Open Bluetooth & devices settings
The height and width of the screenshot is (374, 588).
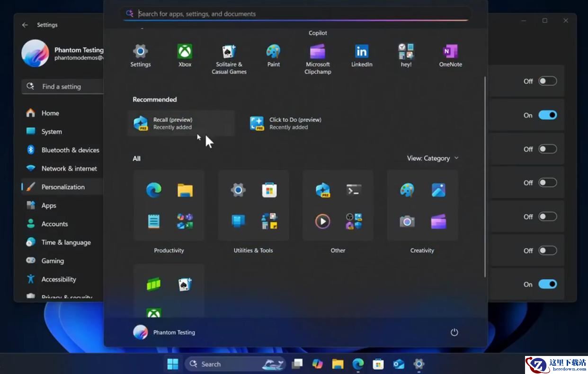point(62,150)
